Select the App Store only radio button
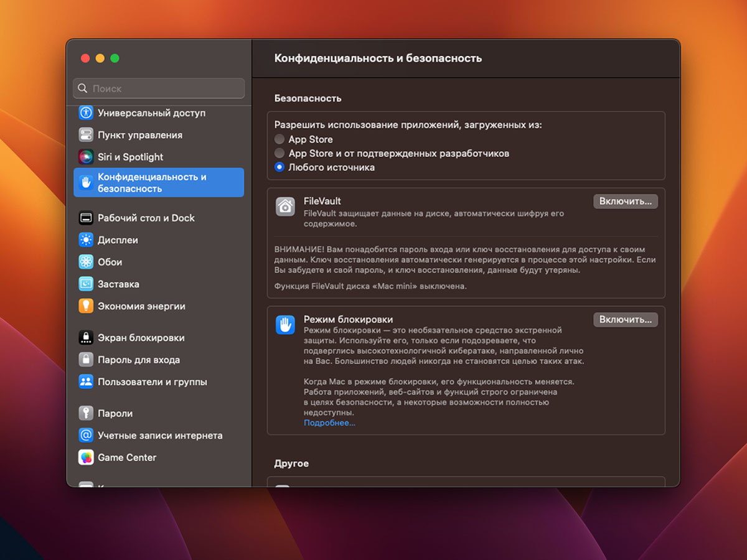This screenshot has height=560, width=747. click(x=280, y=139)
